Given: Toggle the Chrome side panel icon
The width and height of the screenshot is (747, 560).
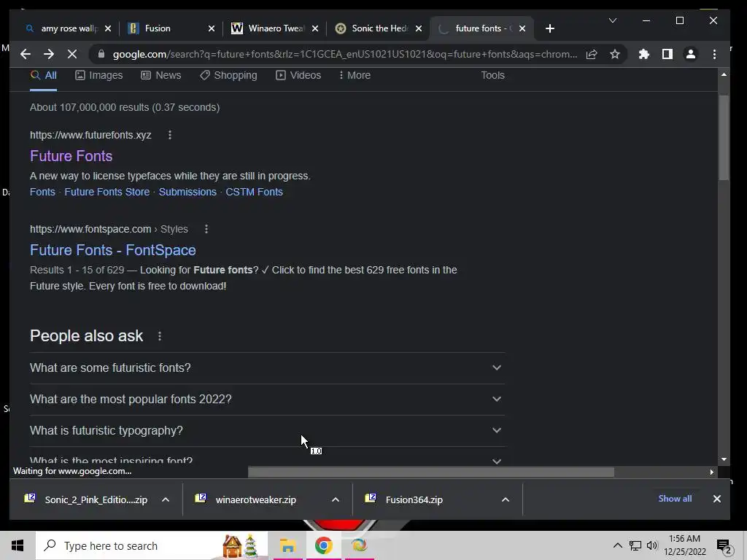Looking at the screenshot, I should click(667, 54).
